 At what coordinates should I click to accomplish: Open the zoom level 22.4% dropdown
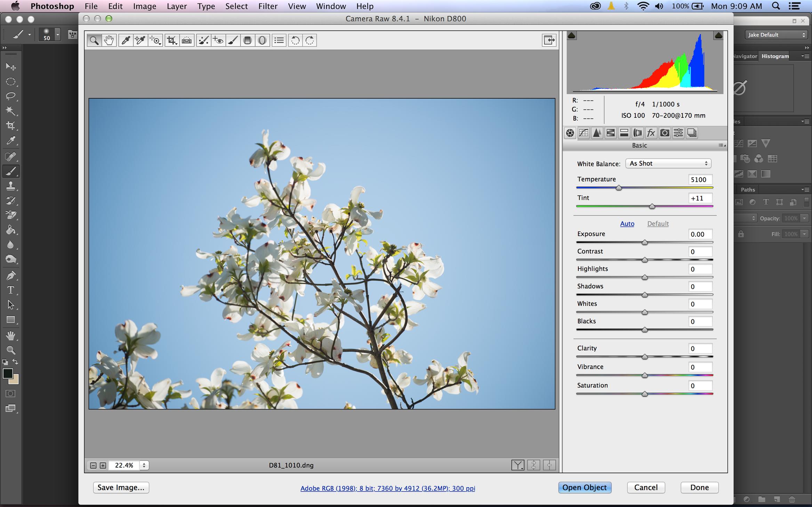coord(144,465)
